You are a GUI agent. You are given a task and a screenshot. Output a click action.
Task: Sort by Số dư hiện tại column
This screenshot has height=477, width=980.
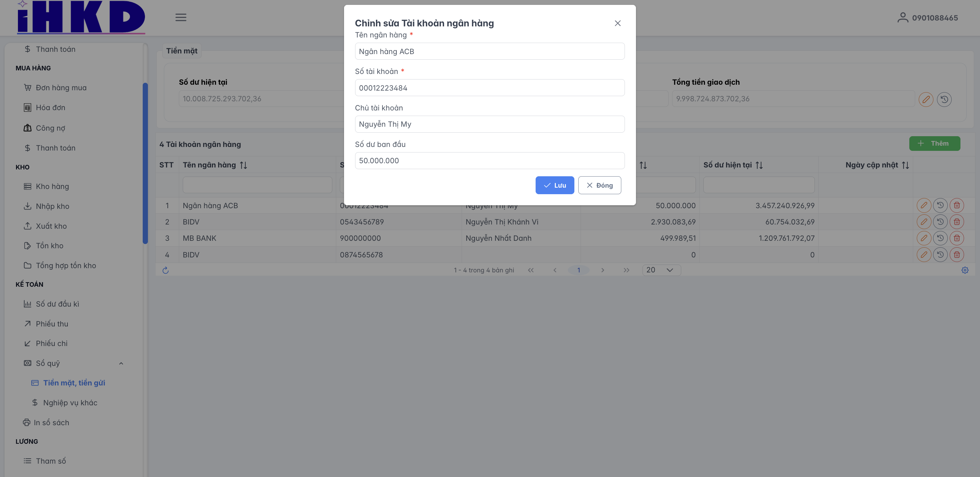click(759, 165)
